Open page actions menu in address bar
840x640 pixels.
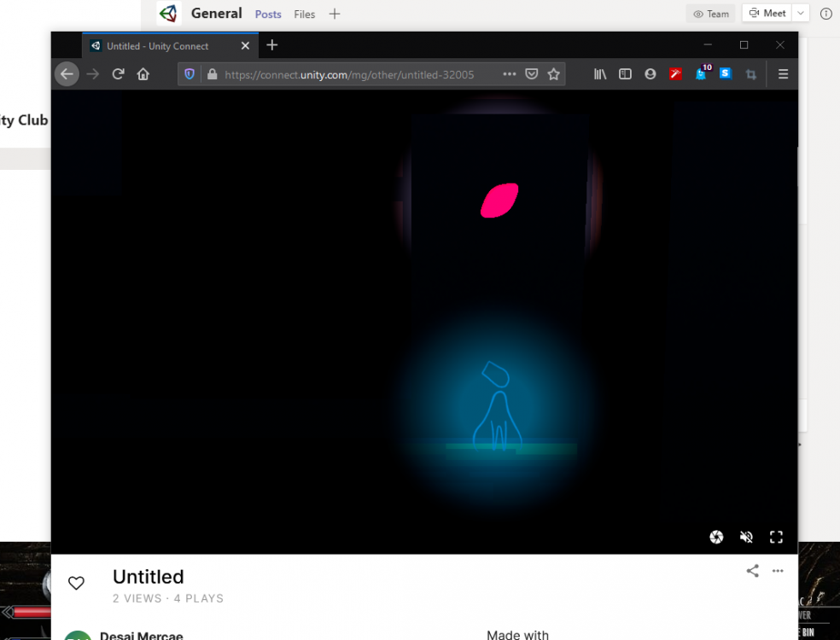coord(510,74)
